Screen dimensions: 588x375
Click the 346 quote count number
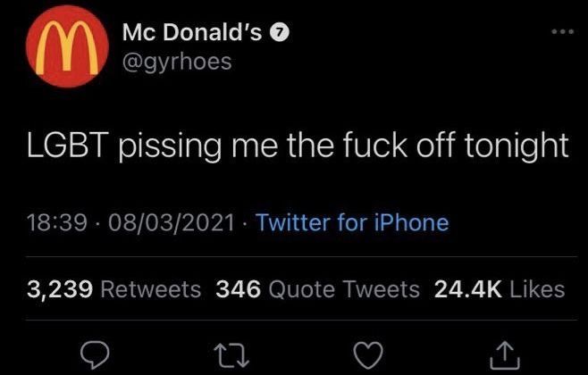tap(239, 288)
